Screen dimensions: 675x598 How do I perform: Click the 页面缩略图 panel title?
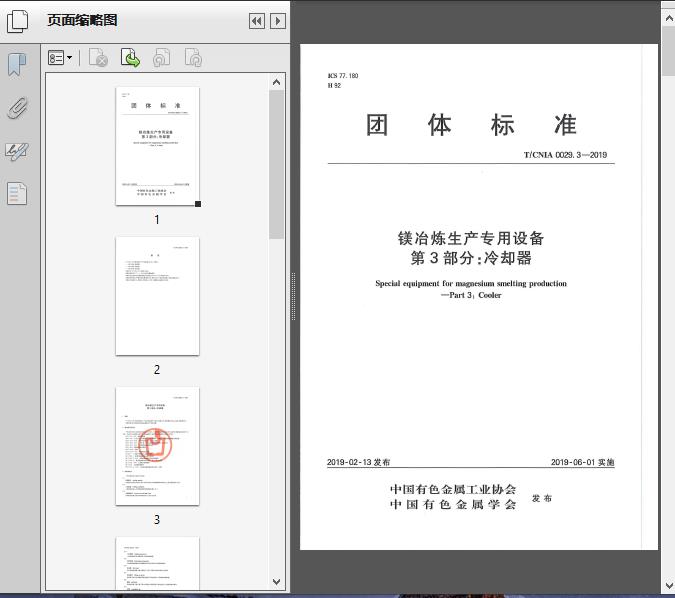click(82, 20)
